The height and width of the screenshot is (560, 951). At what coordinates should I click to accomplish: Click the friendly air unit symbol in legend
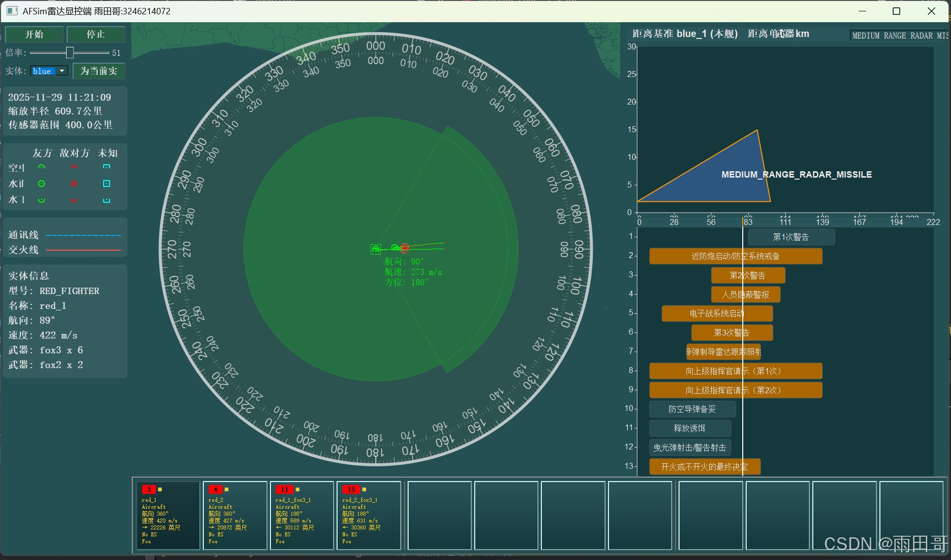point(41,168)
